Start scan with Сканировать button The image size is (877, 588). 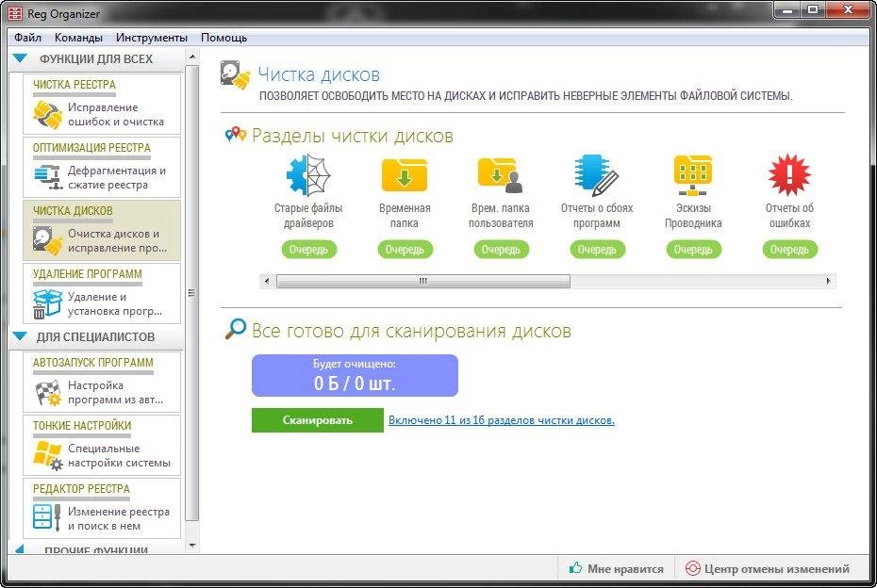[x=318, y=420]
